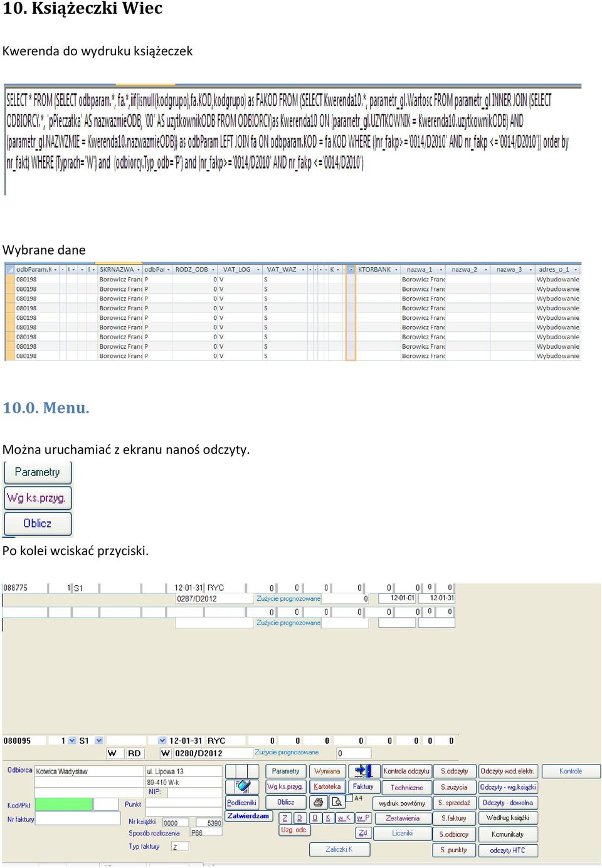Click the small D button
Image resolution: width=602 pixels, height=868 pixels.
[299, 818]
